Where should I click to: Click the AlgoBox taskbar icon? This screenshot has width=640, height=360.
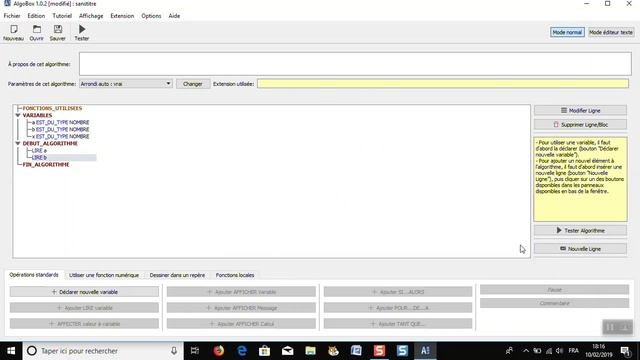coord(425,351)
